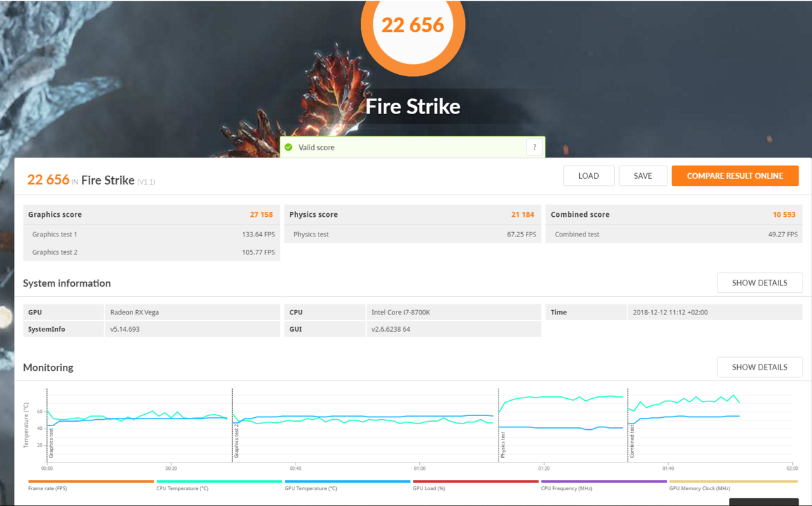Toggle the orange Frame rate (FPS) legend bar
812x506 pixels.
click(91, 482)
